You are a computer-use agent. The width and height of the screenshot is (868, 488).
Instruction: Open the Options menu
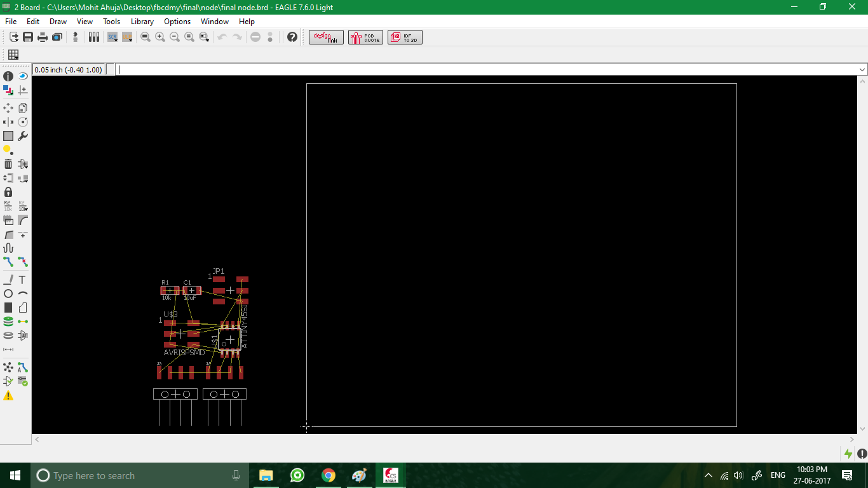pyautogui.click(x=177, y=22)
